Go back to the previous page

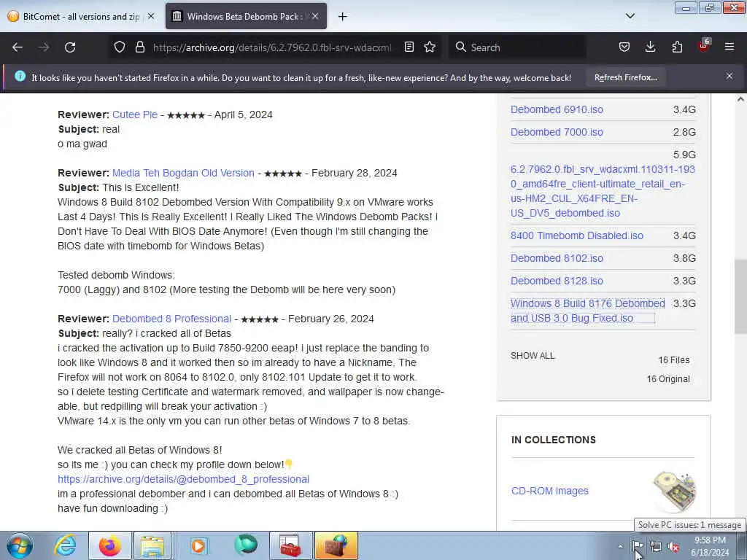click(18, 47)
